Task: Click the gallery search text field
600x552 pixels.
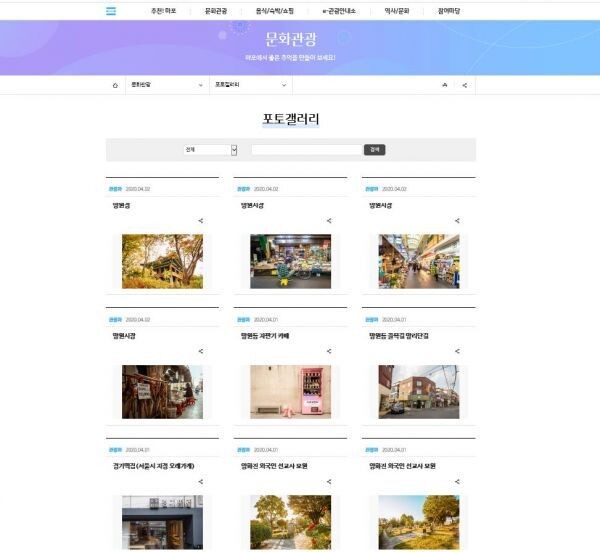Action: point(306,149)
